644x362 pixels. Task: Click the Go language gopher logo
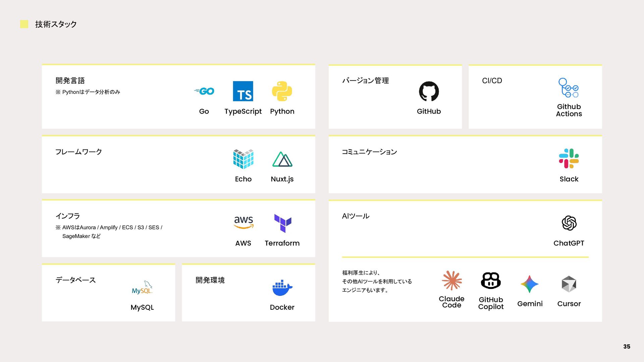[204, 91]
